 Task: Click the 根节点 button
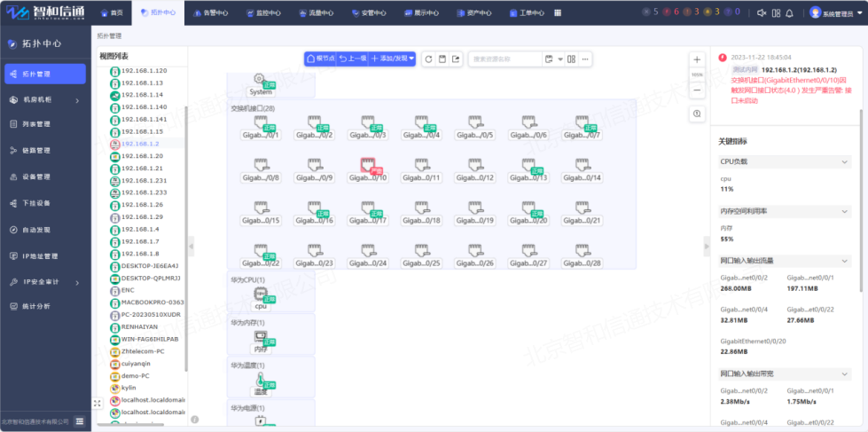click(x=321, y=59)
